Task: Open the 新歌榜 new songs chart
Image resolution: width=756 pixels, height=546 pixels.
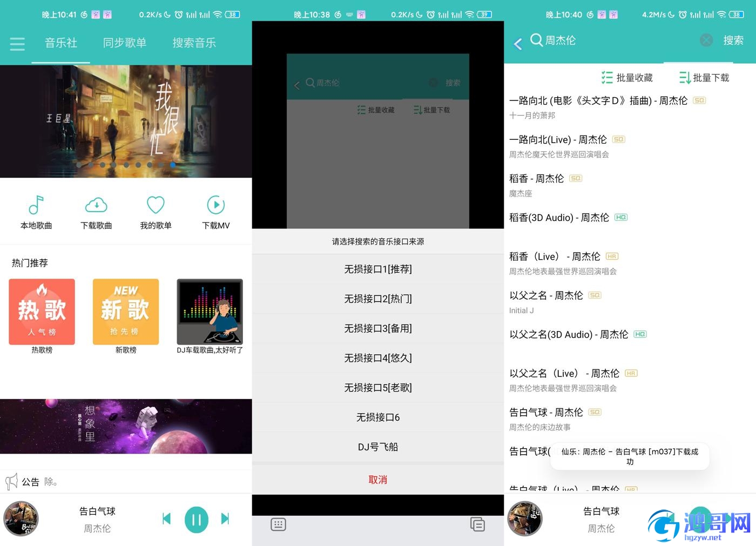Action: 126,312
